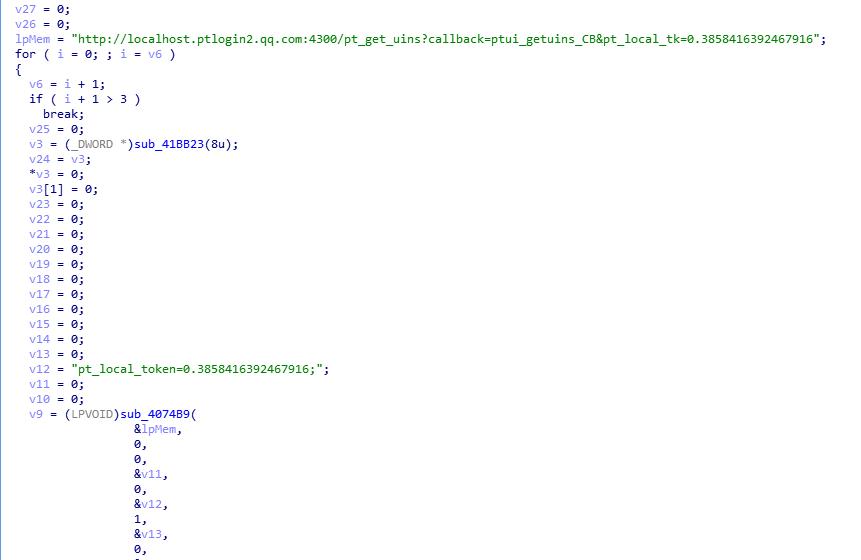Image resolution: width=861 pixels, height=560 pixels.
Task: Click the '1,' argument of sub_4074B9
Action: click(x=141, y=519)
